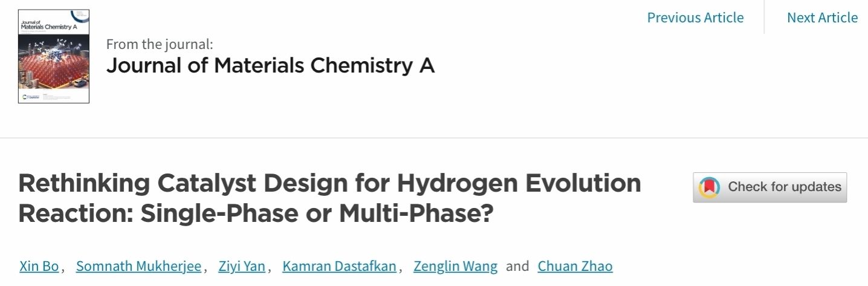868x286 pixels.
Task: Open the journal cover thumbnail image
Action: [x=54, y=56]
